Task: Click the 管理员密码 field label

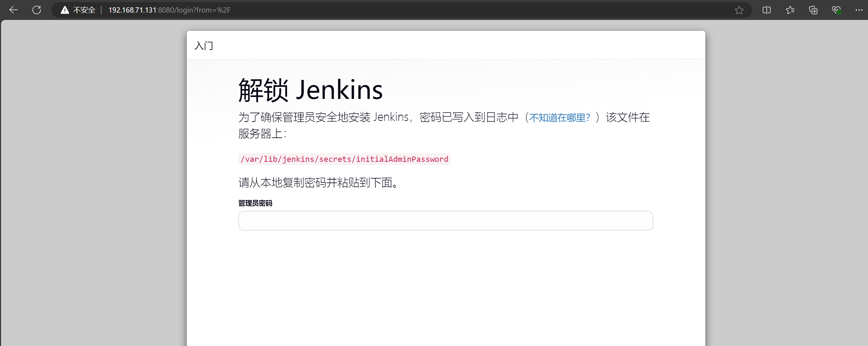Action: pyautogui.click(x=255, y=203)
